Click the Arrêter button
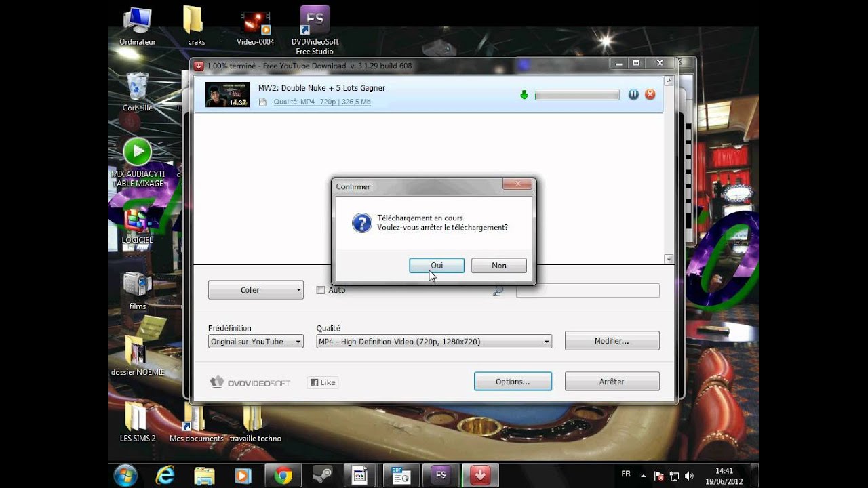 click(612, 382)
